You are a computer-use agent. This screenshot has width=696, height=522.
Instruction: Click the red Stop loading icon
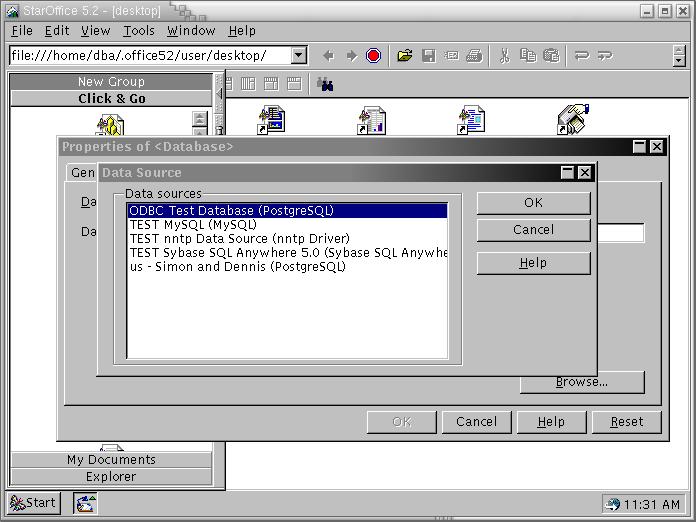coord(373,56)
